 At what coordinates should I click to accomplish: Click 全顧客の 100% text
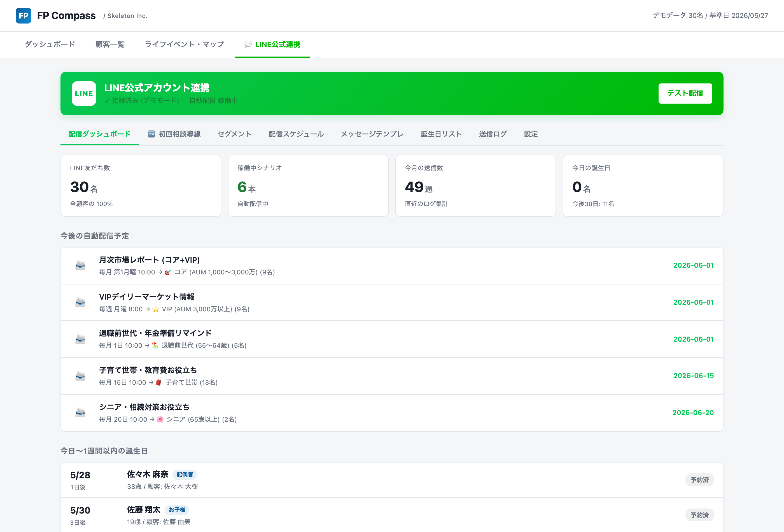click(x=92, y=204)
